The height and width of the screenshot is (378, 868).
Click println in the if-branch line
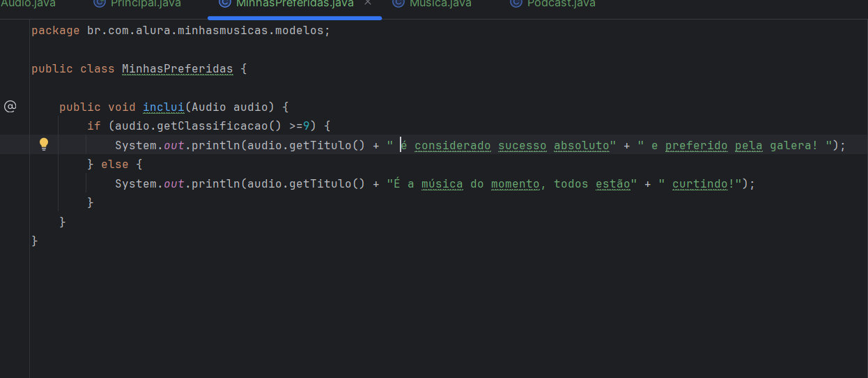point(216,146)
